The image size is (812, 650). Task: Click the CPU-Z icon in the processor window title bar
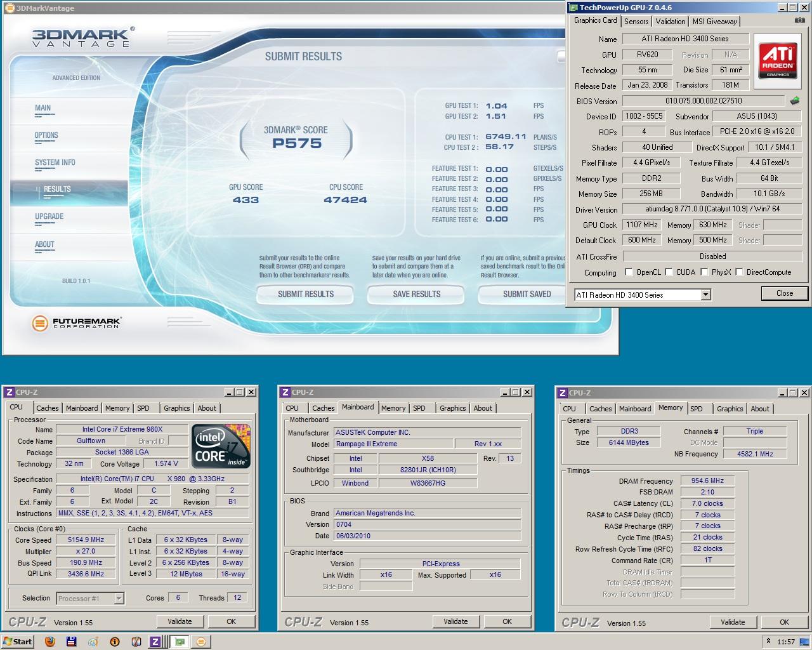[9, 392]
